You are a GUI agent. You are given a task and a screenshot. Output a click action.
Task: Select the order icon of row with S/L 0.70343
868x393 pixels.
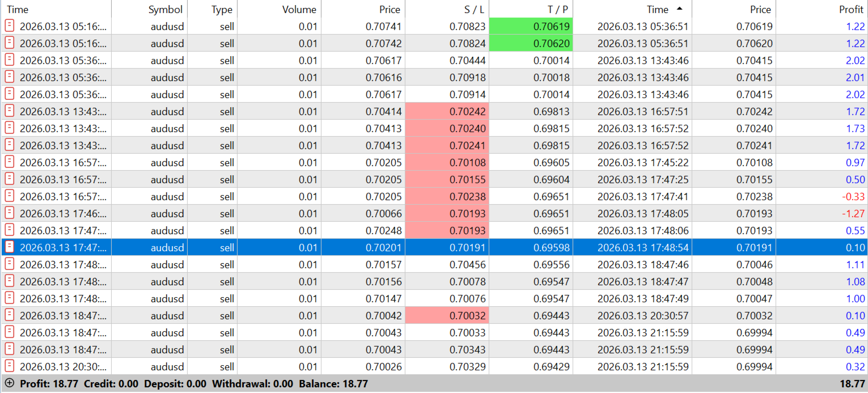pos(10,349)
